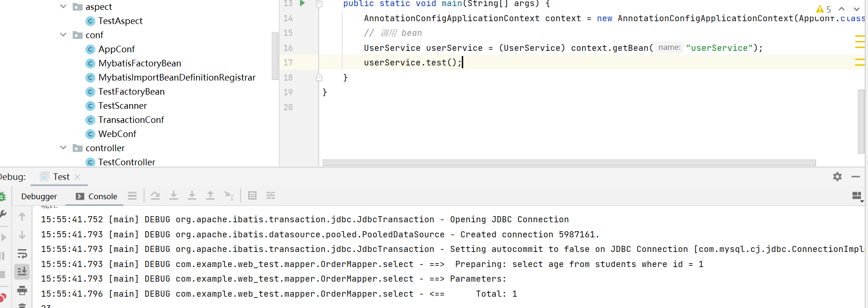Collapse the aspect folder in tree

(x=64, y=7)
